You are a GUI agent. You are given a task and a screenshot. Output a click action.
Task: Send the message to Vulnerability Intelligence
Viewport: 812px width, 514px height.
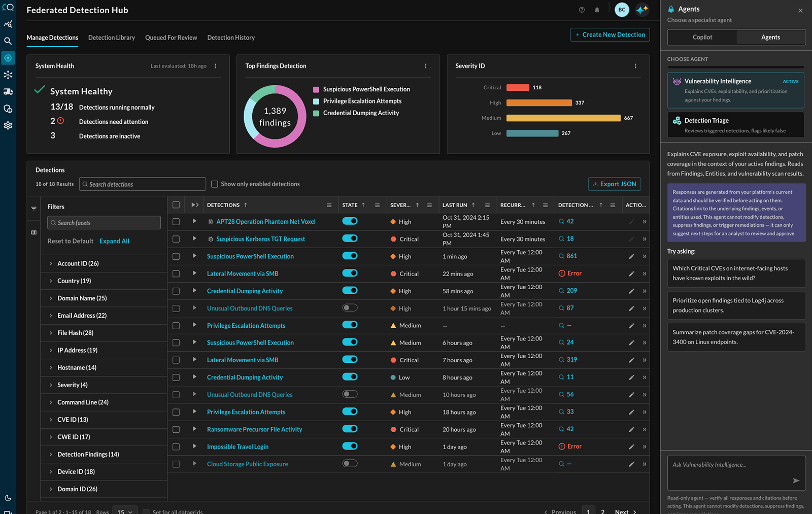[x=796, y=481]
